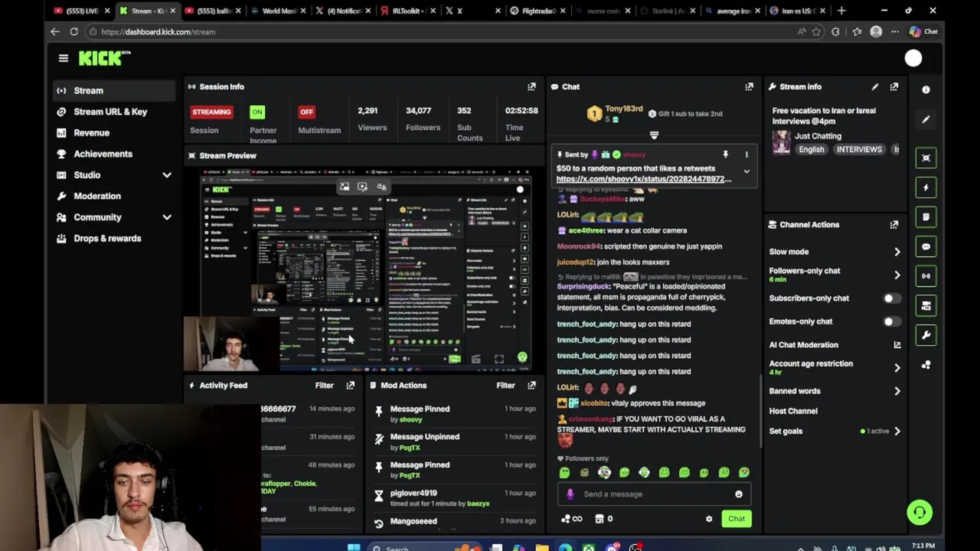Pop out the Stream info panel
Screen dimensions: 980x551
tap(894, 87)
